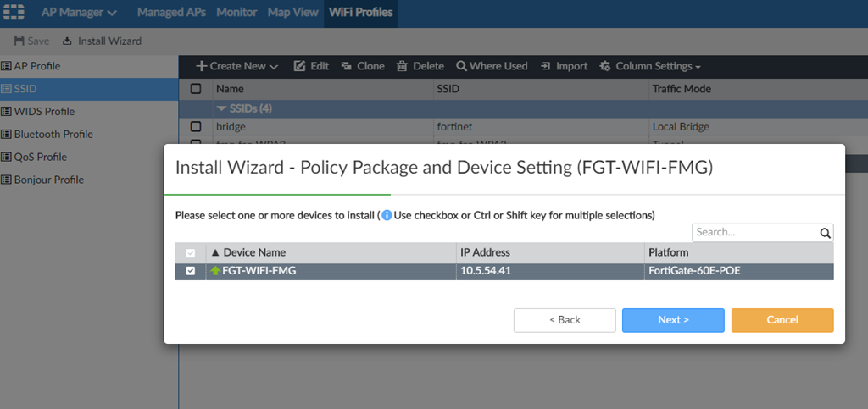Open the Map View tab
Screen dimensions: 868x409
[292, 13]
